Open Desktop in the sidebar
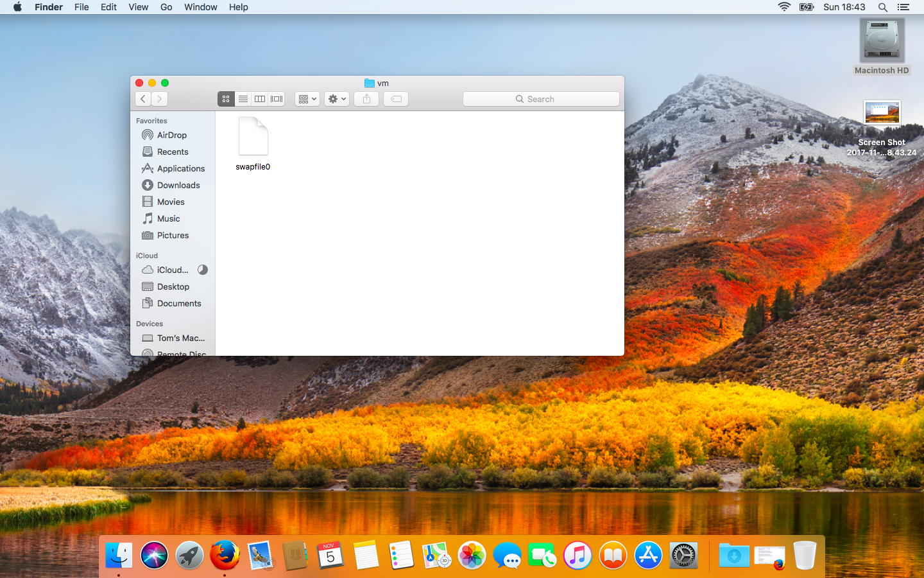This screenshot has width=924, height=578. (x=173, y=286)
